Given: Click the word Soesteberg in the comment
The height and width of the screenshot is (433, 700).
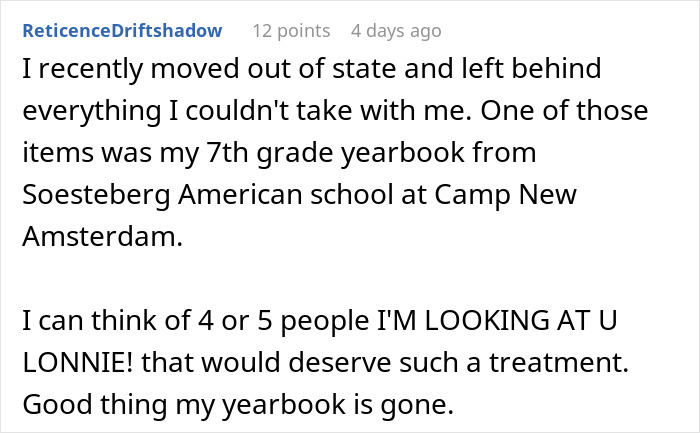Looking at the screenshot, I should (96, 195).
